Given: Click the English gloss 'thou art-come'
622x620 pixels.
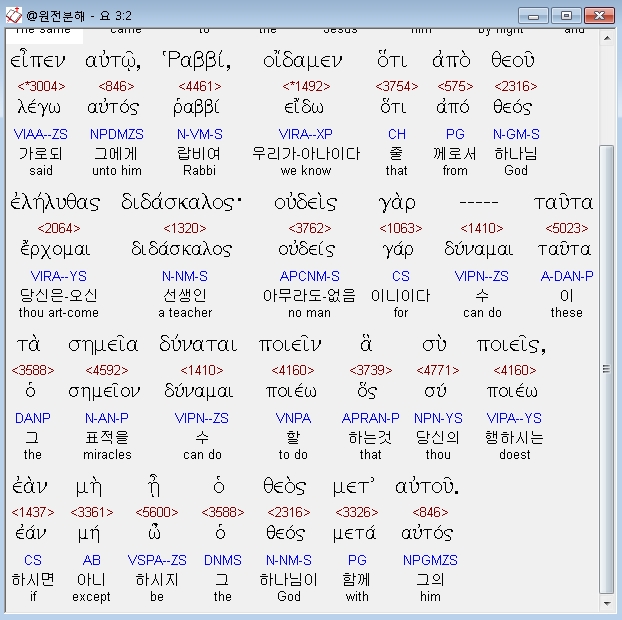Looking at the screenshot, I should coord(59,313).
